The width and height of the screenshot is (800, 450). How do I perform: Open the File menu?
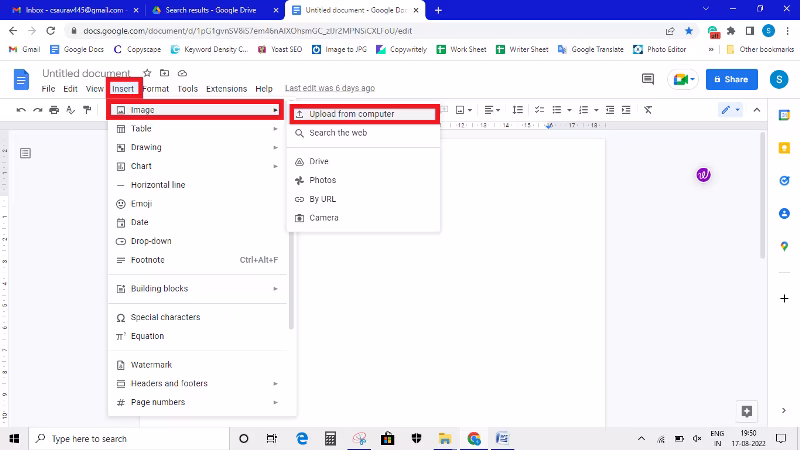48,89
